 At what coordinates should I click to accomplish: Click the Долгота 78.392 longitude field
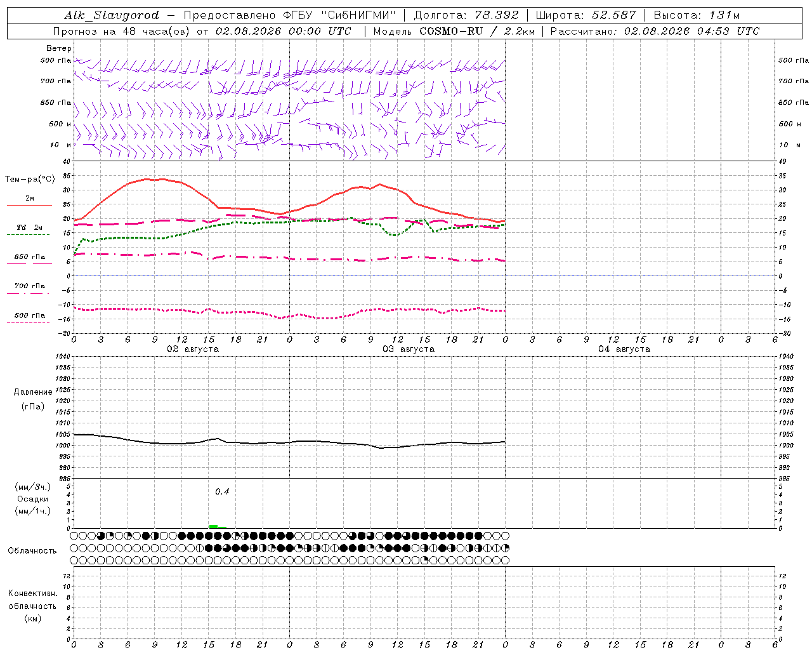tap(466, 15)
